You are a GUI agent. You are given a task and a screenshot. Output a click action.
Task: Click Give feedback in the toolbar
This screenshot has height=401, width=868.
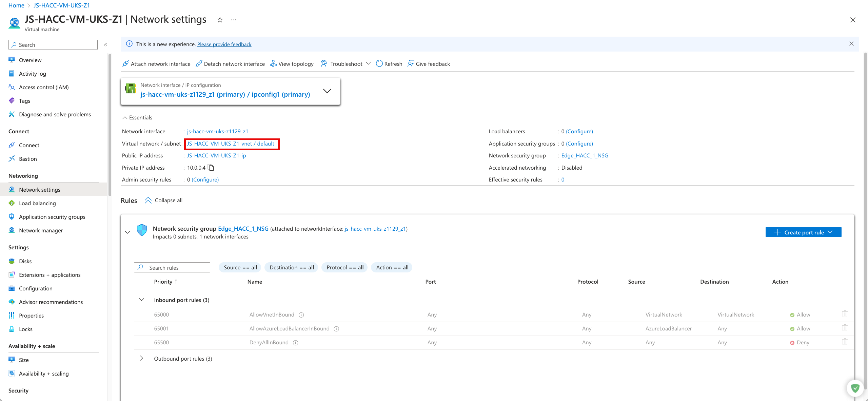pyautogui.click(x=429, y=64)
